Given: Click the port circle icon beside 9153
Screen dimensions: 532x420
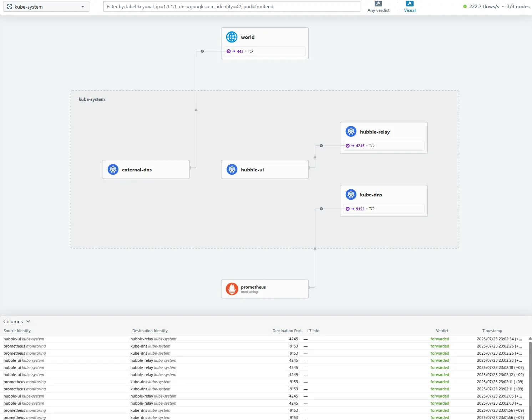Looking at the screenshot, I should [x=348, y=209].
